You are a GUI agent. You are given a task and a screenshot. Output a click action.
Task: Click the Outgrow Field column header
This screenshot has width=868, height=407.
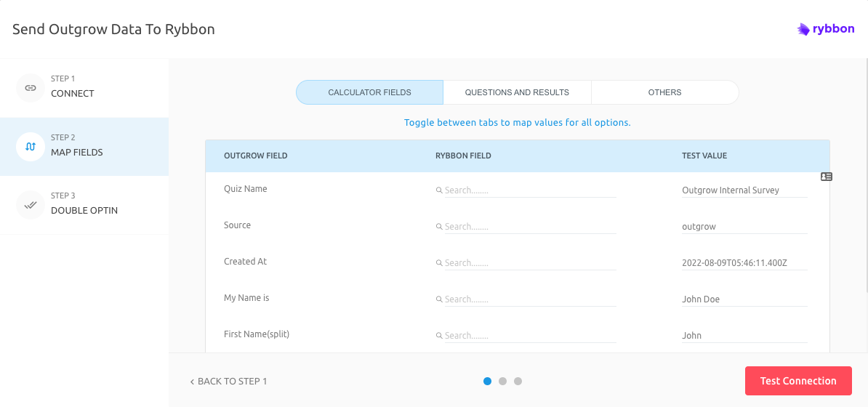pos(256,156)
